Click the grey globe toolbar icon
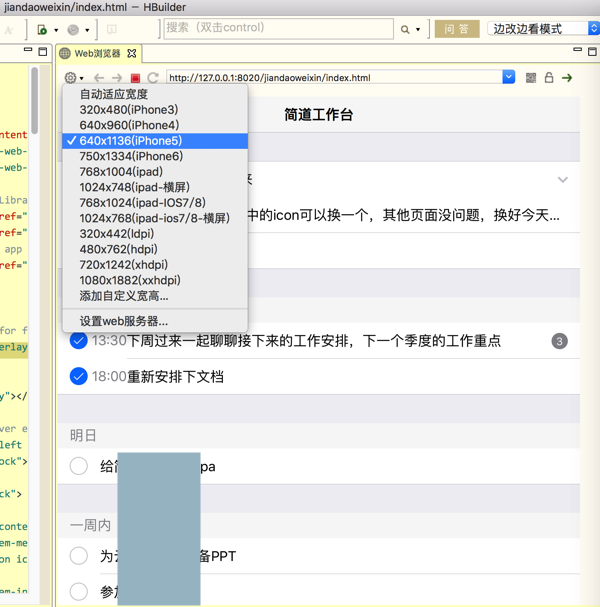The height and width of the screenshot is (607, 600). coord(73,29)
